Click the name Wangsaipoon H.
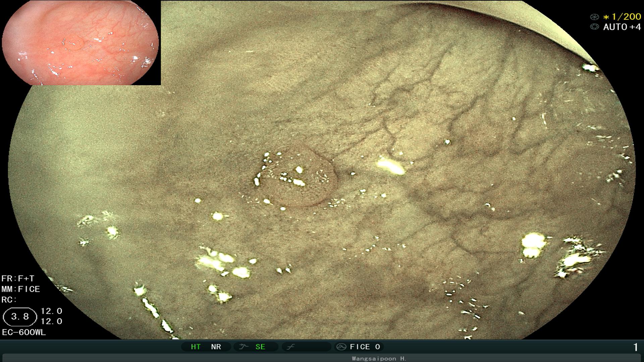The width and height of the screenshot is (644, 362). [x=379, y=359]
